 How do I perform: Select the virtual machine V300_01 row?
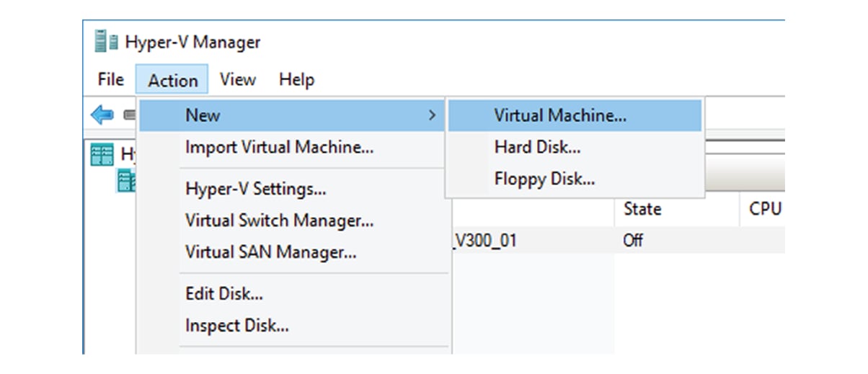pyautogui.click(x=618, y=241)
